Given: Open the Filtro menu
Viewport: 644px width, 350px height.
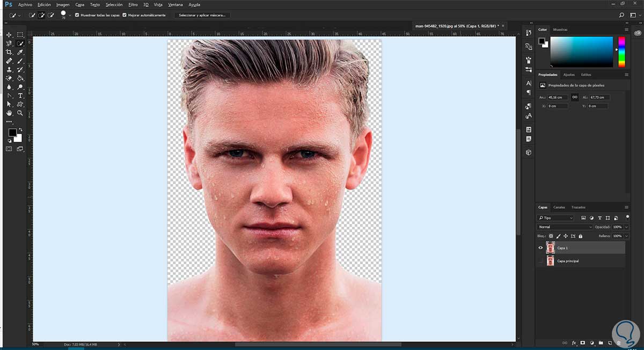Looking at the screenshot, I should (x=133, y=4).
